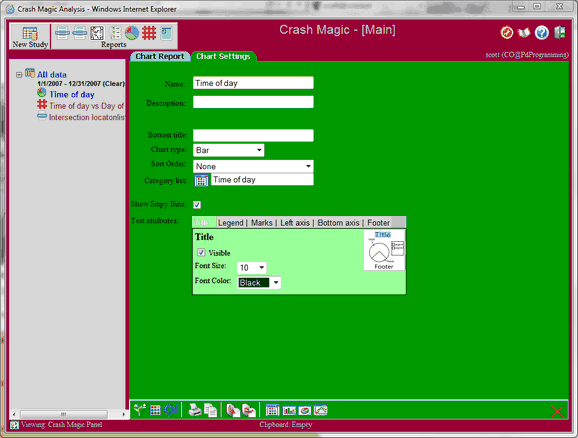This screenshot has width=578, height=438.
Task: Click the Description input field
Action: tap(253, 102)
